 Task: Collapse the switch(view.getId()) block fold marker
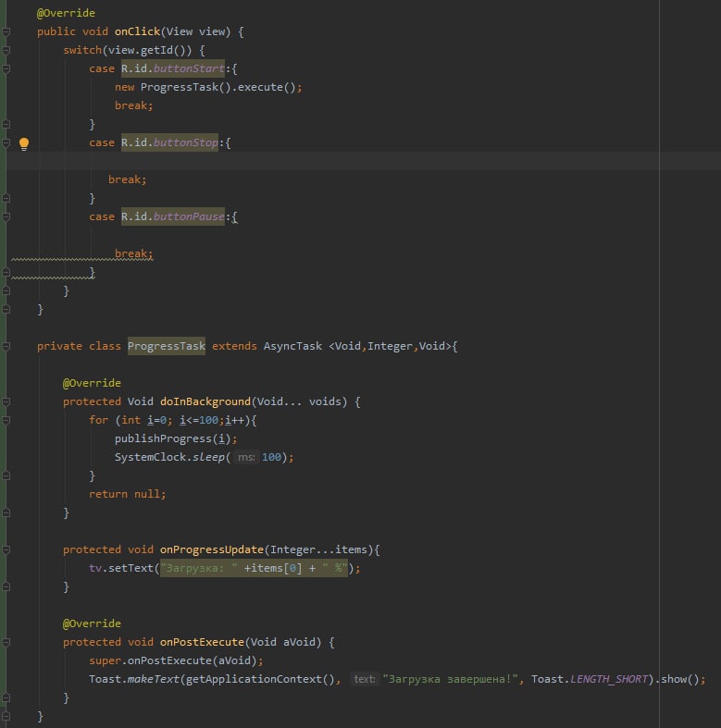(6, 50)
